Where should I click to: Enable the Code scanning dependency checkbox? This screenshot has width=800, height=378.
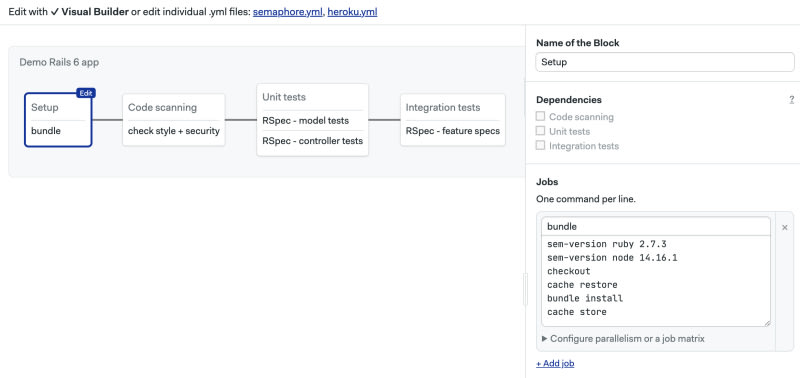click(540, 117)
